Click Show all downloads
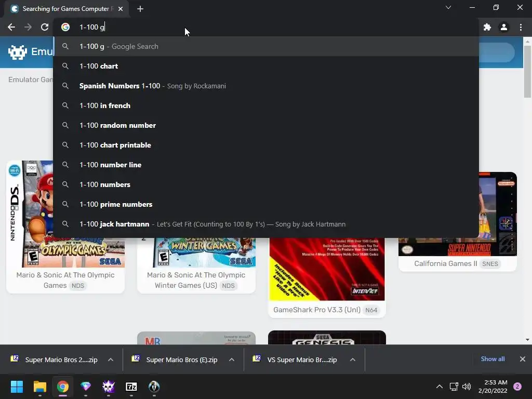This screenshot has height=399, width=532. (493, 359)
